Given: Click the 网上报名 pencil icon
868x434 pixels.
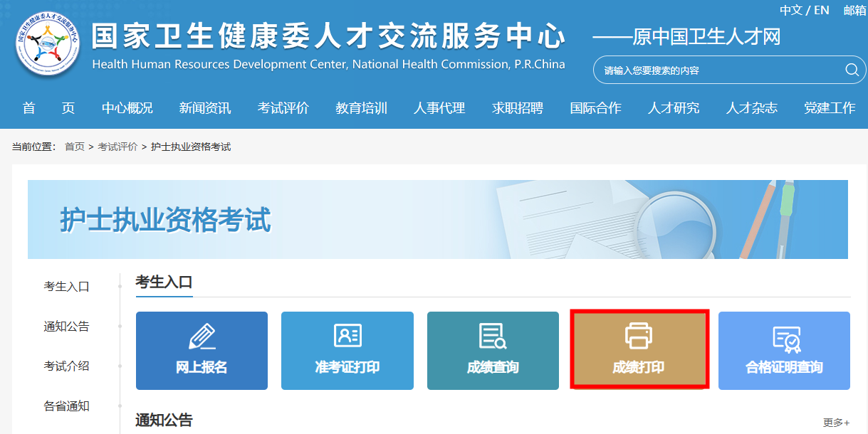Looking at the screenshot, I should point(202,336).
